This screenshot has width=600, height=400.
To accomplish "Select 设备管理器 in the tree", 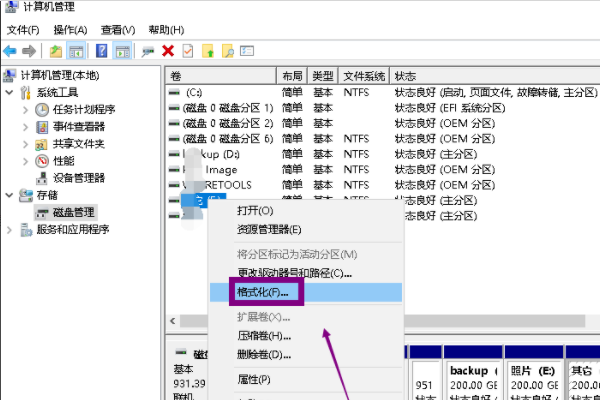I will click(x=78, y=178).
